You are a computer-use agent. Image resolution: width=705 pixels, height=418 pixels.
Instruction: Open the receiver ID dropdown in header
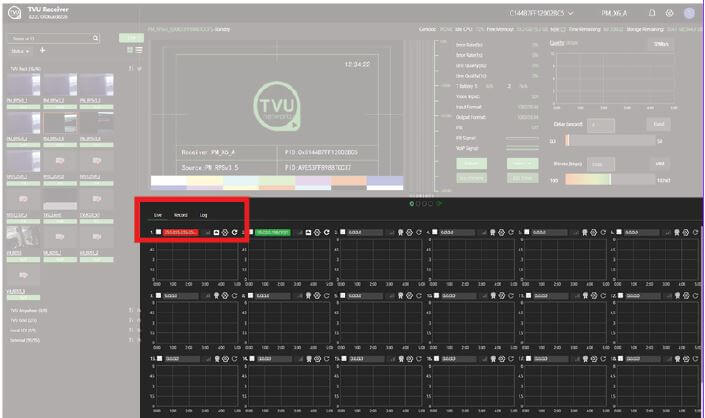(541, 13)
